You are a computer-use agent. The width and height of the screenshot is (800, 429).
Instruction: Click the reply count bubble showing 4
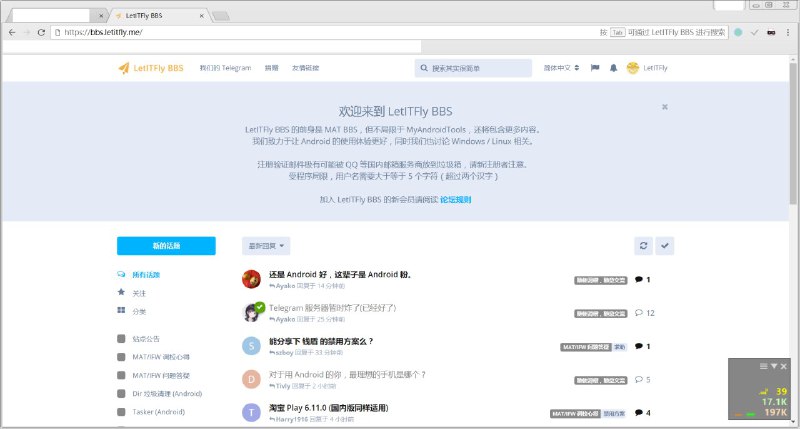(643, 413)
